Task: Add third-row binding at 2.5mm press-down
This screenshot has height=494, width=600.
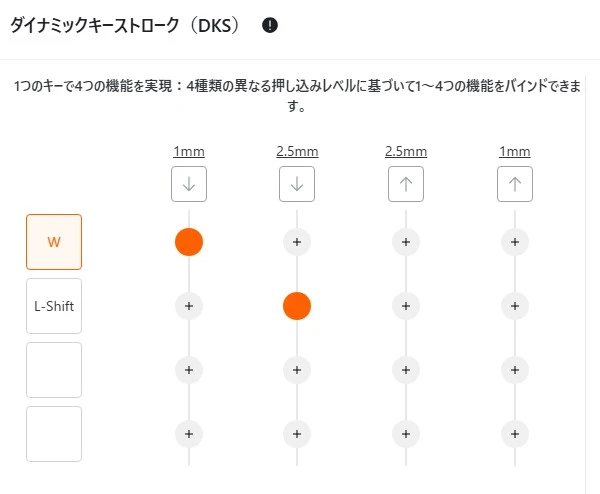Action: click(x=297, y=370)
